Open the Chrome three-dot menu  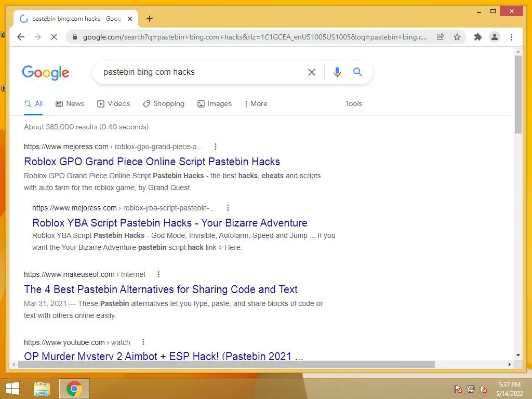click(x=511, y=37)
